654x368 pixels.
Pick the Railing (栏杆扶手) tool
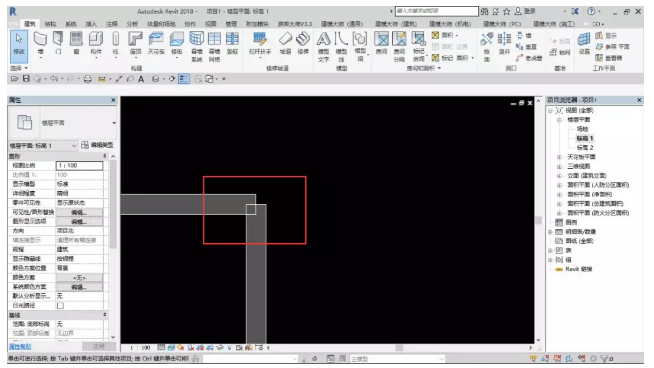tap(260, 43)
